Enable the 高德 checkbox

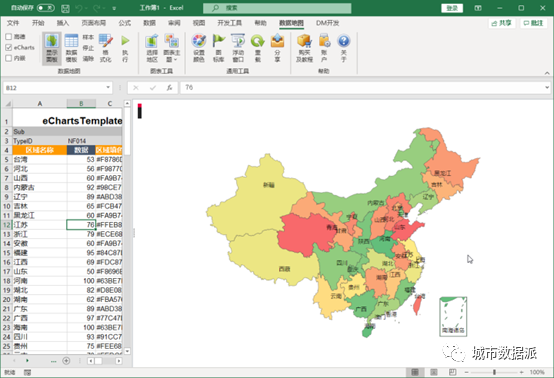tap(9, 37)
